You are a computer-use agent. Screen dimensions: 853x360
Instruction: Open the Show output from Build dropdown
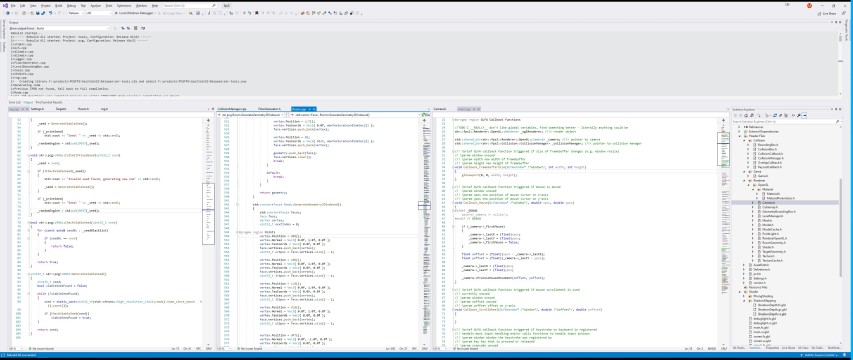pos(73,28)
